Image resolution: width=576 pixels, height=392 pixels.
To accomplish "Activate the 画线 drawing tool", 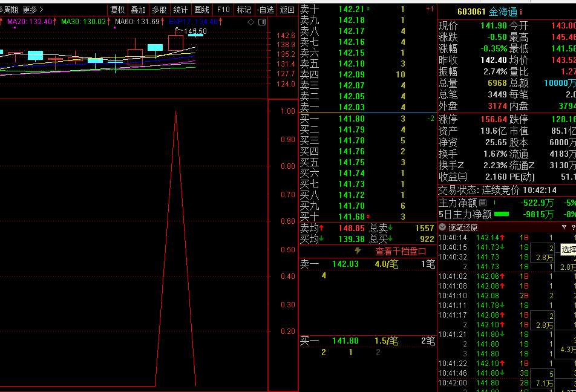I will coord(201,10).
